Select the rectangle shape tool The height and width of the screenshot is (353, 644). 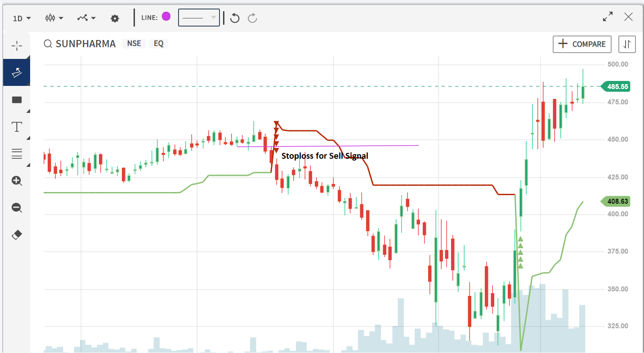click(x=17, y=100)
